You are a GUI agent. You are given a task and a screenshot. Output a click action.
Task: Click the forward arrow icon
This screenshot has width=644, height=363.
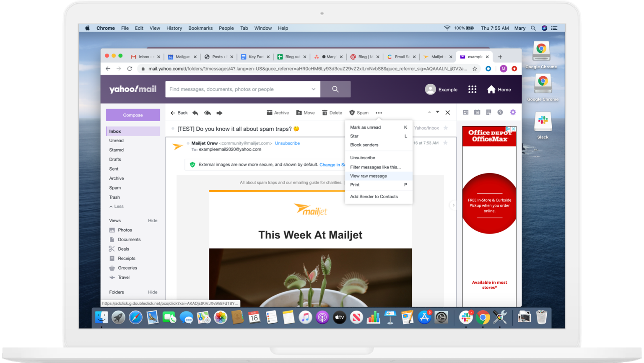click(x=219, y=113)
